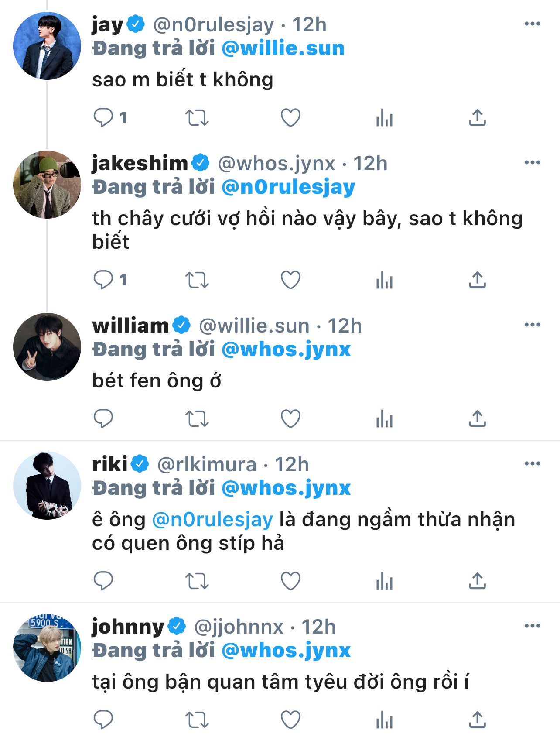Viewport: 560px width, 737px height.
Task: Open three-dot menu on jakeshim's tweet
Action: point(532,163)
